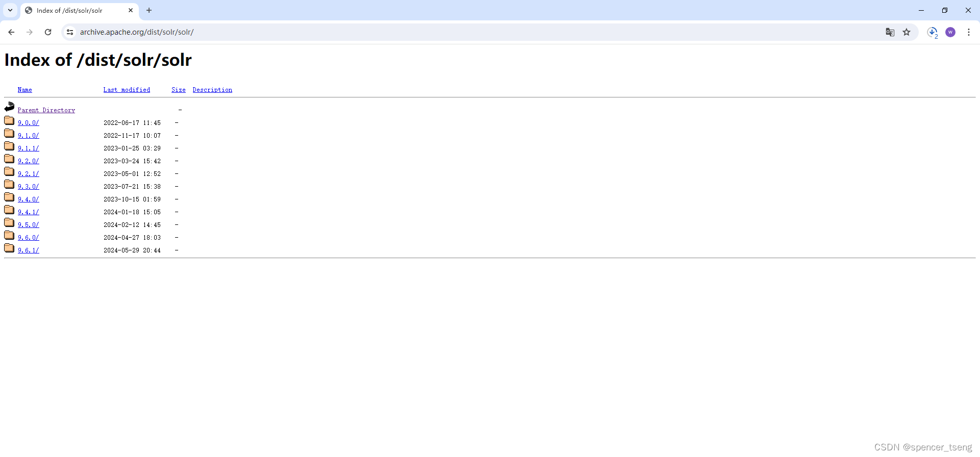Click the folder icon next to 9.6.1/
The height and width of the screenshot is (457, 980).
(x=9, y=247)
